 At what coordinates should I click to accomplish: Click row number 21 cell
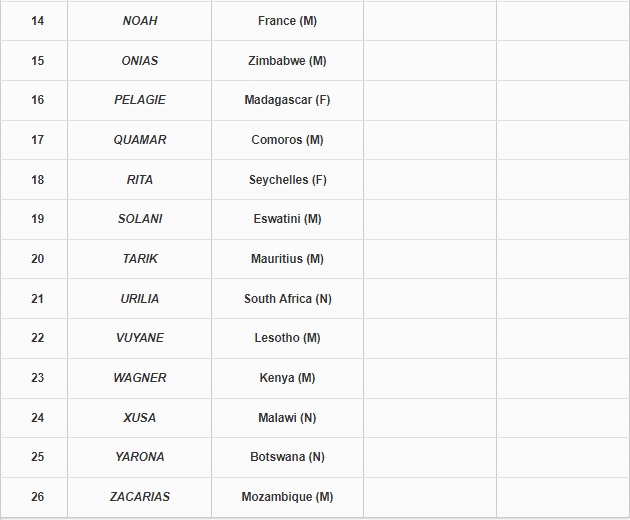pyautogui.click(x=37, y=299)
